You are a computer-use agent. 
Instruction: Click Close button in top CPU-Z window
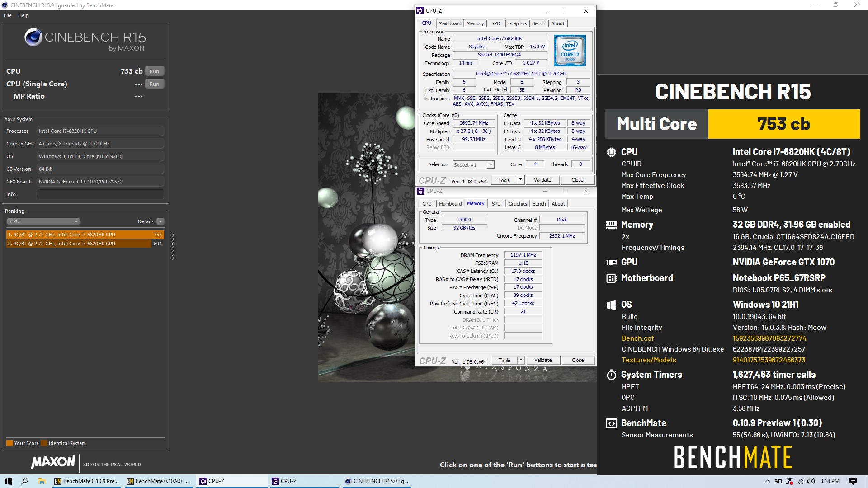[x=577, y=180]
